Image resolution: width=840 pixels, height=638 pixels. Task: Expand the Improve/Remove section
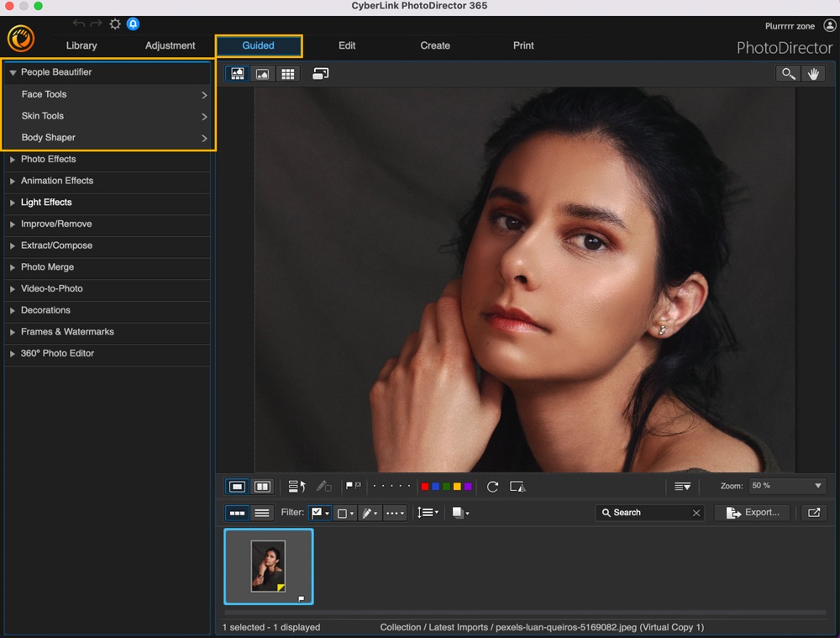108,224
